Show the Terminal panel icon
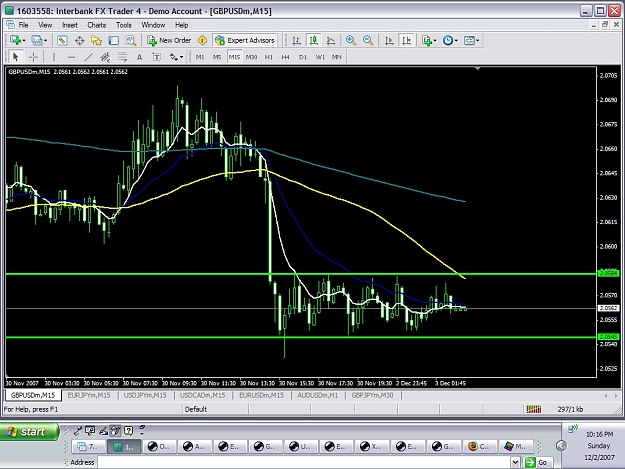The width and height of the screenshot is (625, 469). pos(114,40)
